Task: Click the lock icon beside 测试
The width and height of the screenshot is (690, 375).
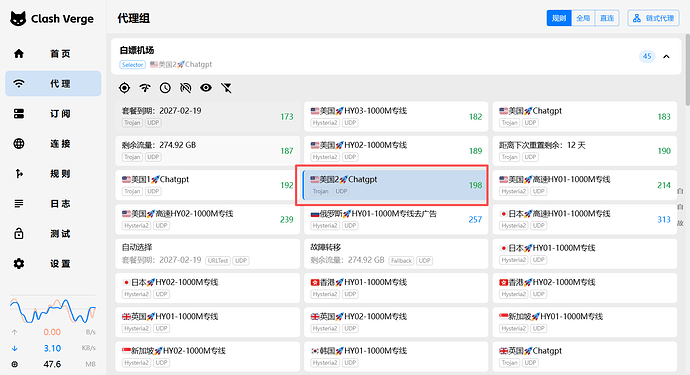Action: tap(19, 233)
